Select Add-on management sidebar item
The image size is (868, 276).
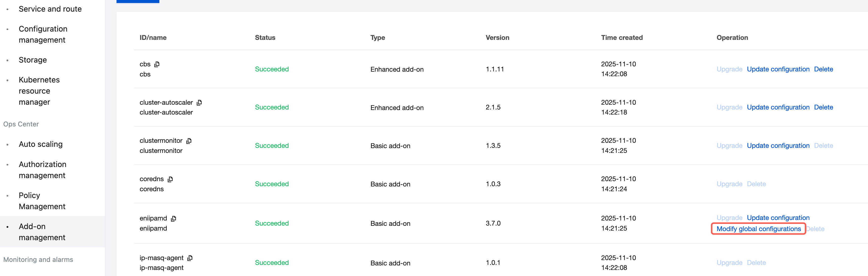pos(42,232)
